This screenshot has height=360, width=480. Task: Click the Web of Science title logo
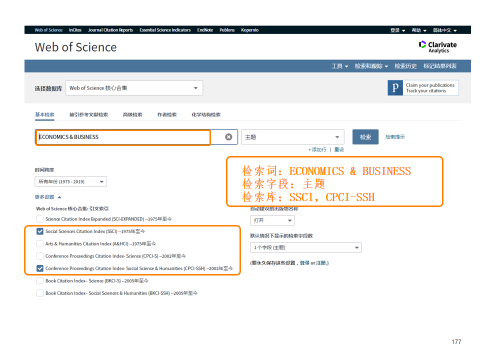coord(76,47)
